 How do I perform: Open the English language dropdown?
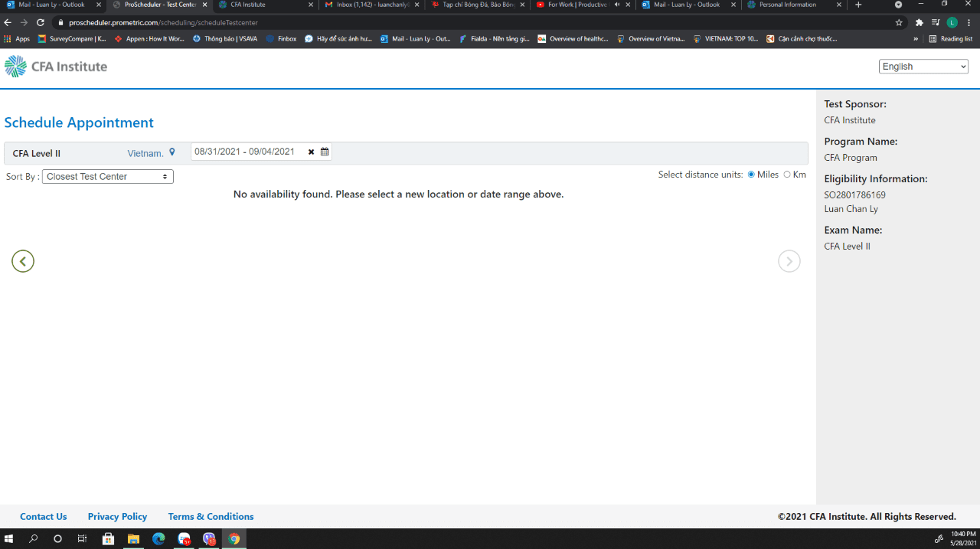pos(923,67)
